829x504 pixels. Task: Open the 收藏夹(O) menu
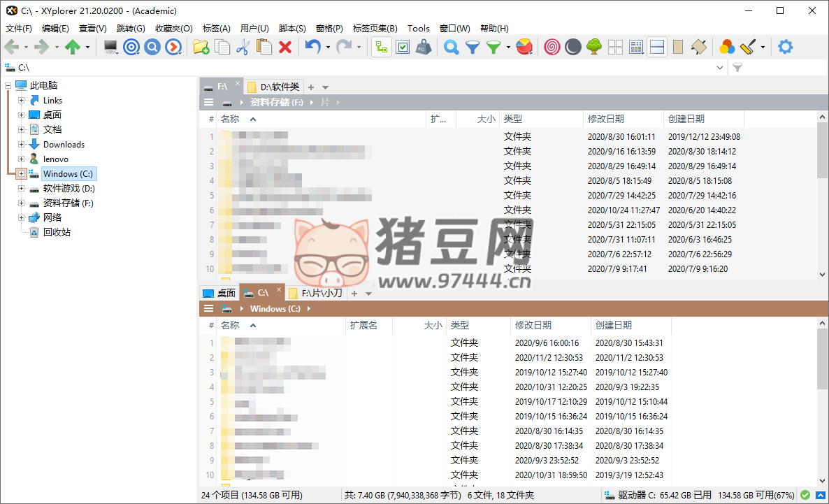coord(173,29)
